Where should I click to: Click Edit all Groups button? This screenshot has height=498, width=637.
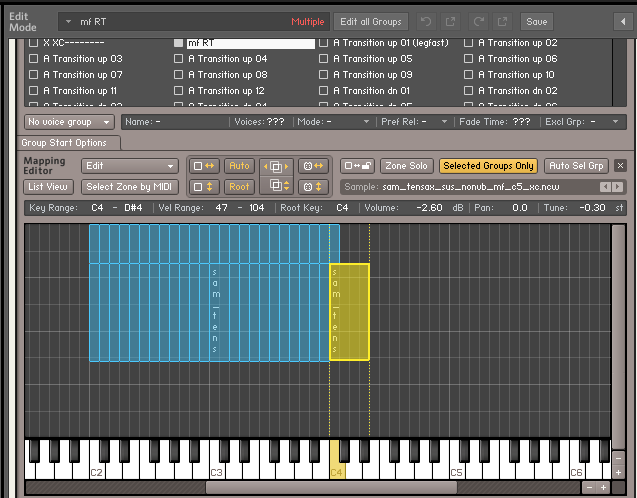point(370,22)
